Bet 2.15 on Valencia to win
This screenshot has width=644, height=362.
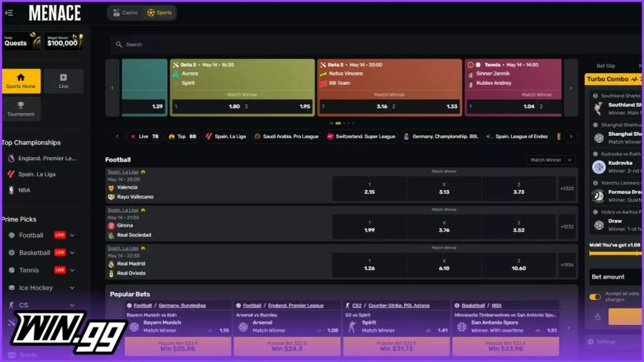369,189
